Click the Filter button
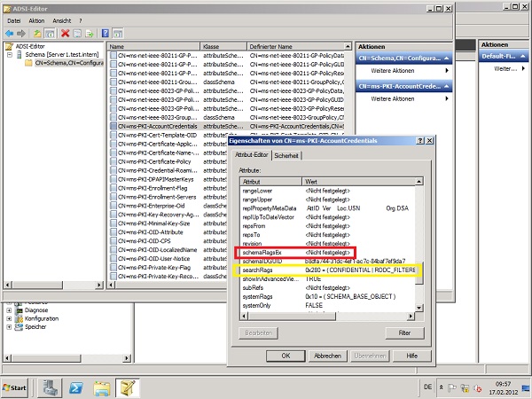Image resolution: width=532 pixels, height=399 pixels. click(x=404, y=332)
